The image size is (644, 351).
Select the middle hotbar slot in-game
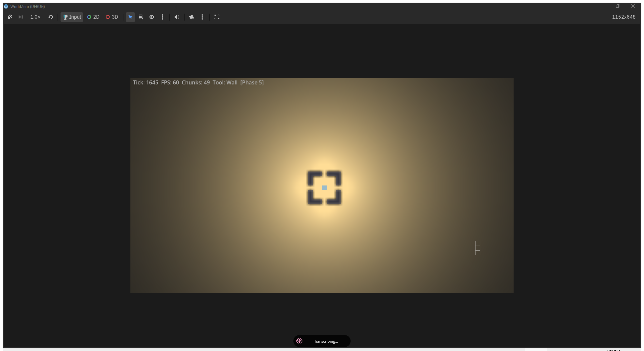(x=477, y=248)
